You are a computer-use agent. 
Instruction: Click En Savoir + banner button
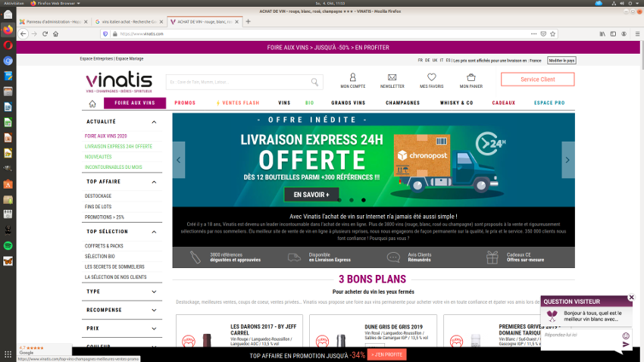pos(311,195)
